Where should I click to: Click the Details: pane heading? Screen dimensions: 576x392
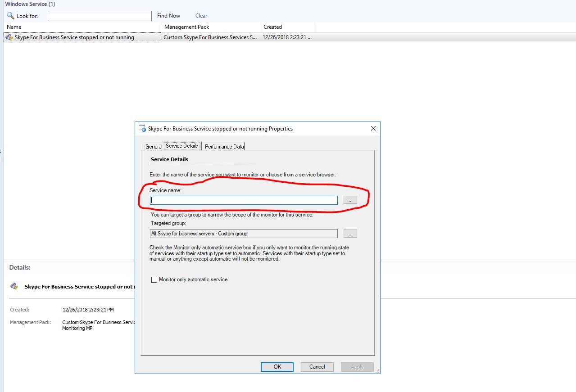20,267
